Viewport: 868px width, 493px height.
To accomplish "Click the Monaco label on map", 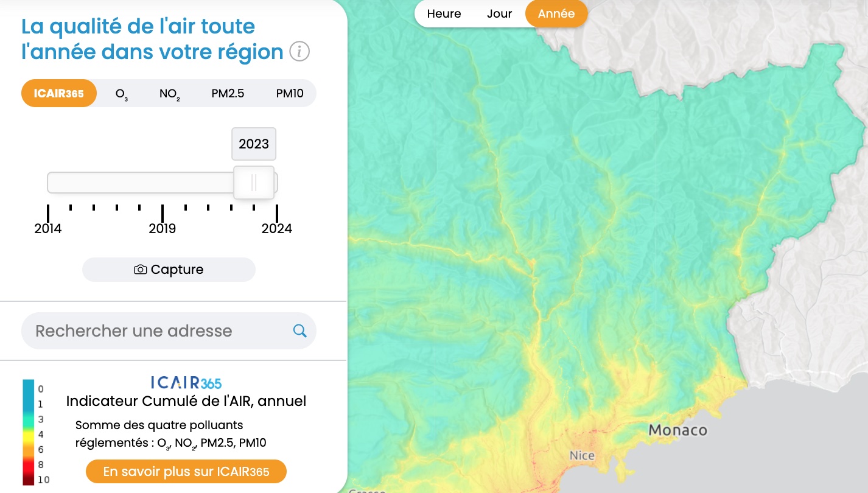I will point(678,430).
